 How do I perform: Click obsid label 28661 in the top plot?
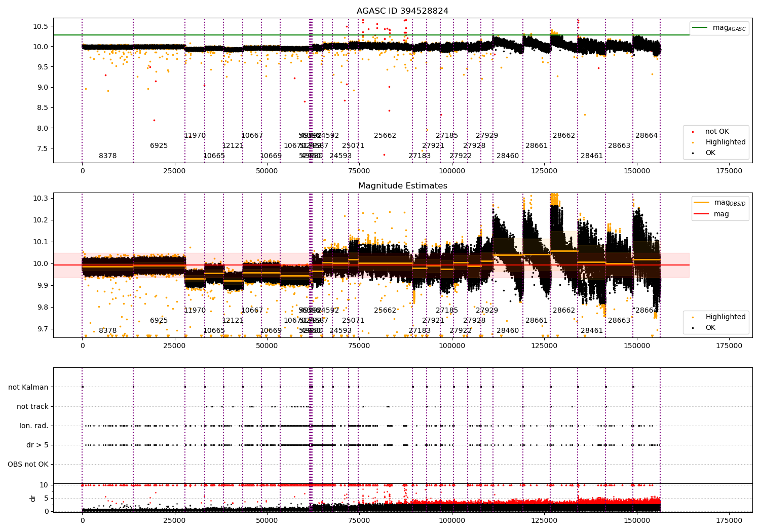537,146
